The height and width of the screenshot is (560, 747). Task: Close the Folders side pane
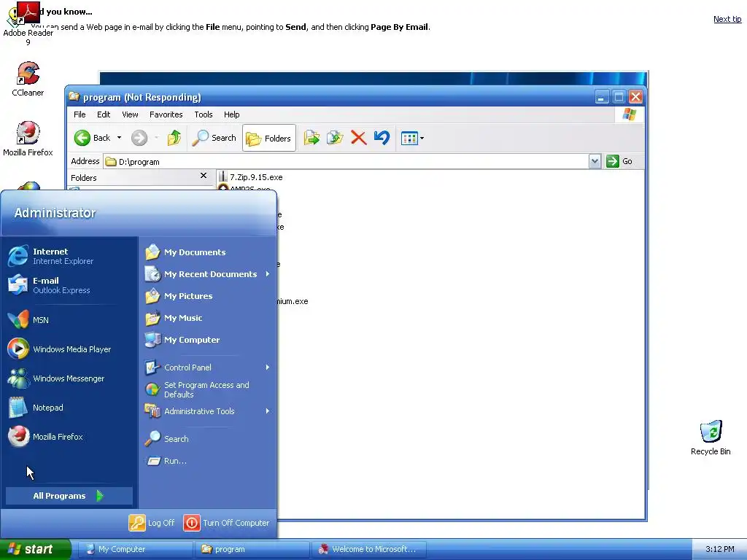(x=204, y=176)
